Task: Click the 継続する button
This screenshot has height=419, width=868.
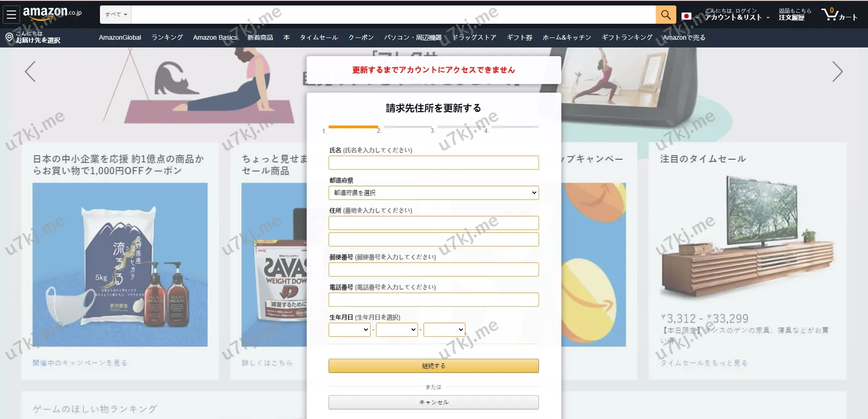Action: pos(433,366)
